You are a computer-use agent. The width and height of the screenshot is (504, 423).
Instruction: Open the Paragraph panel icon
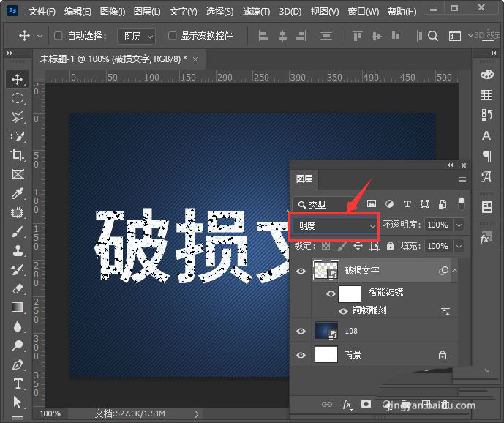(x=486, y=156)
